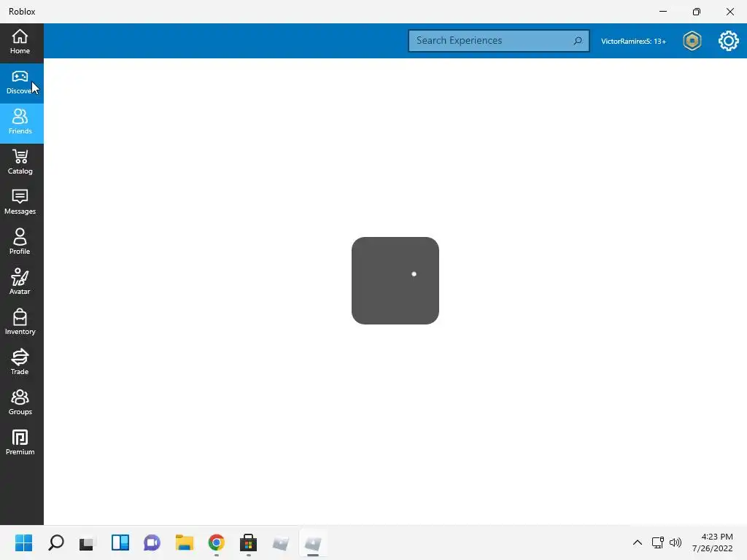This screenshot has width=747, height=560.
Task: Open the volume control in tray
Action: pos(675,542)
